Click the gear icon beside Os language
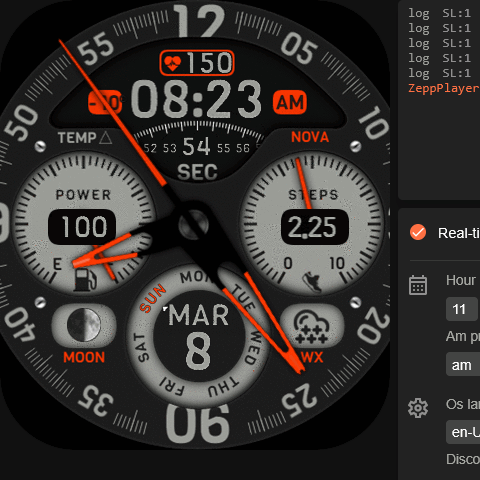480x480 pixels. (418, 408)
